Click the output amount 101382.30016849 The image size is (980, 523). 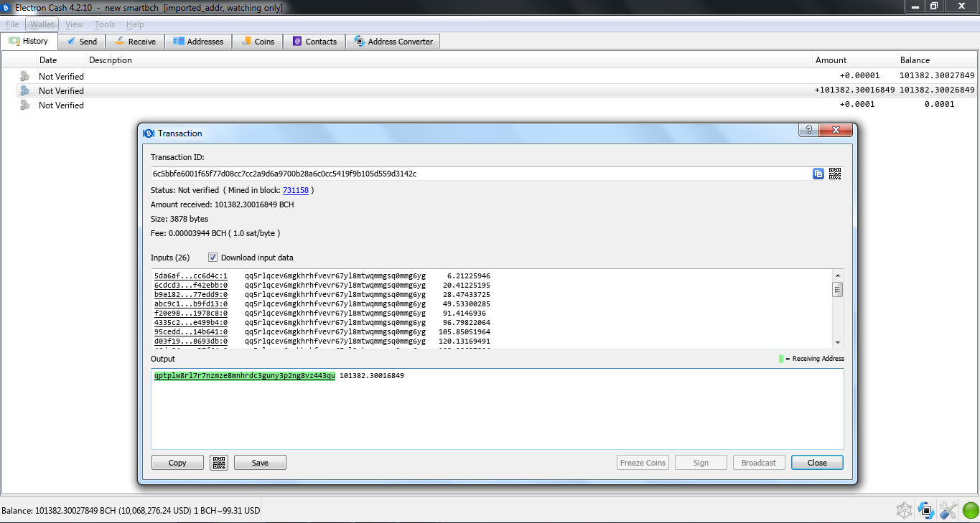372,375
